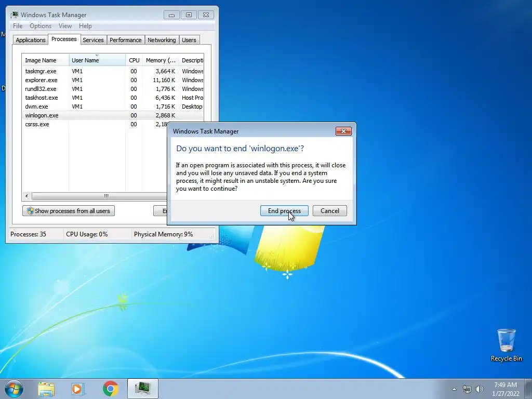Click the Start button orb
This screenshot has width=532, height=399.
click(14, 389)
